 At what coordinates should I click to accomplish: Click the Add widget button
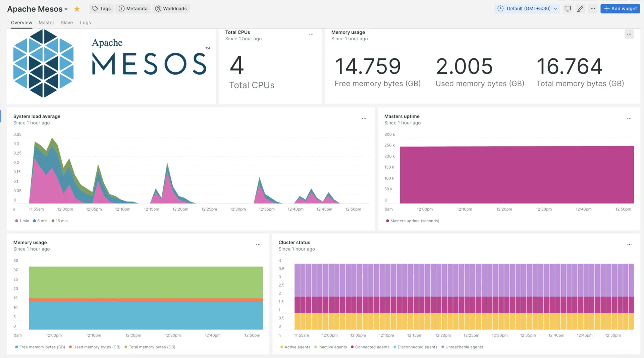[620, 9]
